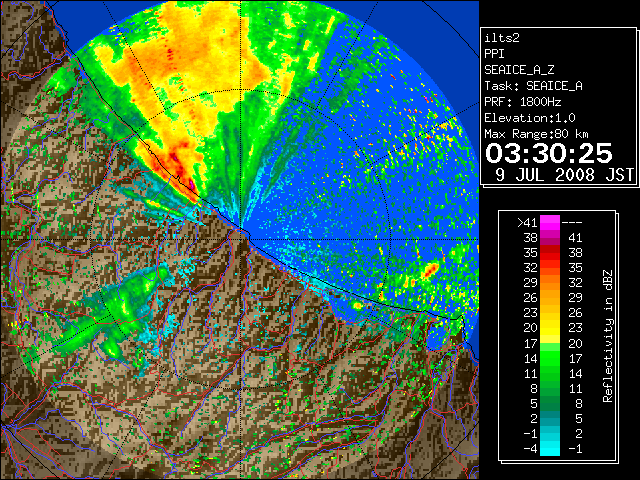Pick the magenta >41 dBZ legend swatch

pyautogui.click(x=550, y=223)
